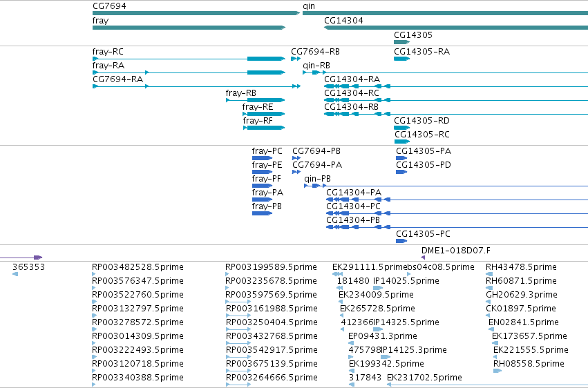588x388 pixels.
Task: Open the CG14305-RD transcript
Action: [x=422, y=121]
